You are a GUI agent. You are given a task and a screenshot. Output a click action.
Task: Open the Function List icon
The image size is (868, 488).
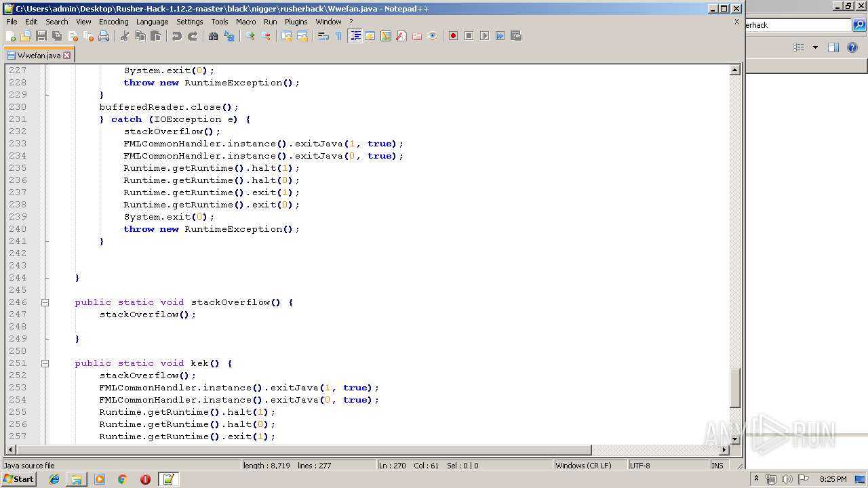(401, 36)
